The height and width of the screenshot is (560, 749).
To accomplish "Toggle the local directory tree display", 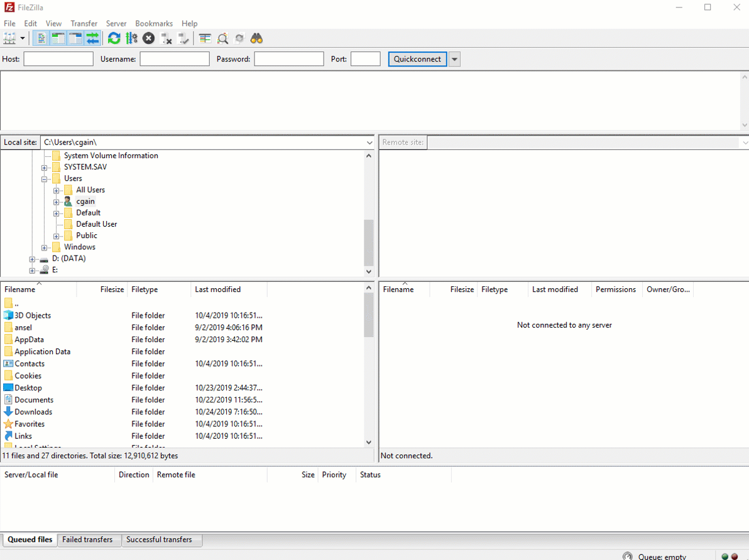I will (58, 38).
